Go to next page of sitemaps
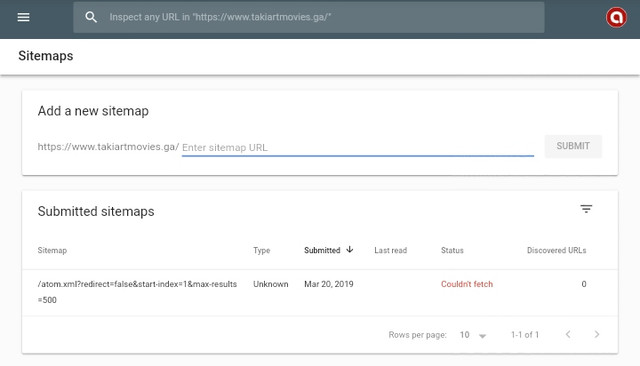640x366 pixels. pos(597,335)
